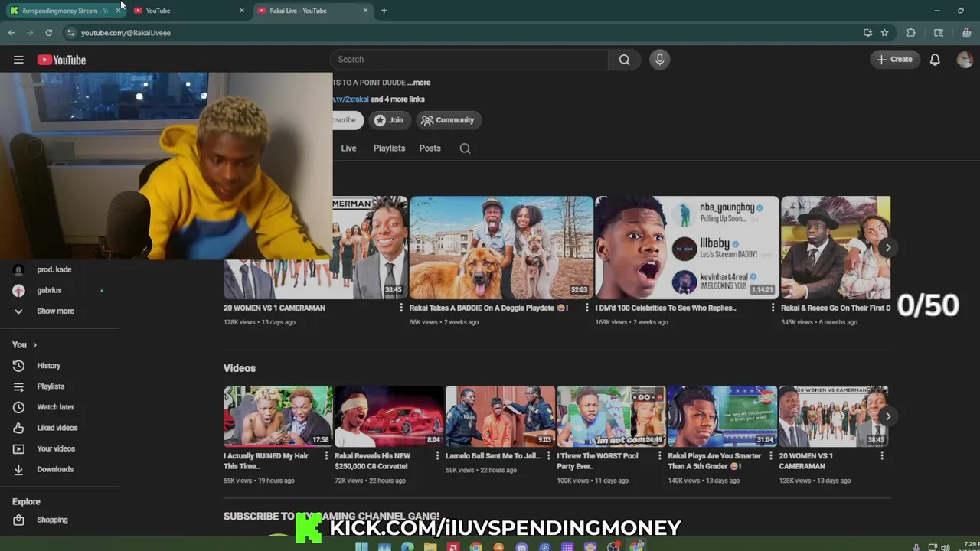This screenshot has width=980, height=551.
Task: Play Rakai & Reece first date thumbnail
Action: point(835,247)
